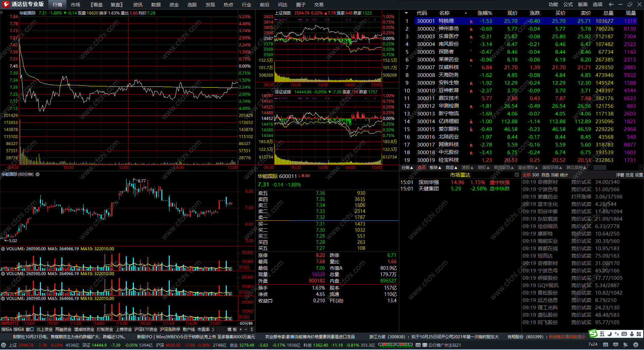Toggle third VOLUME indicator circle icon

tap(3, 299)
